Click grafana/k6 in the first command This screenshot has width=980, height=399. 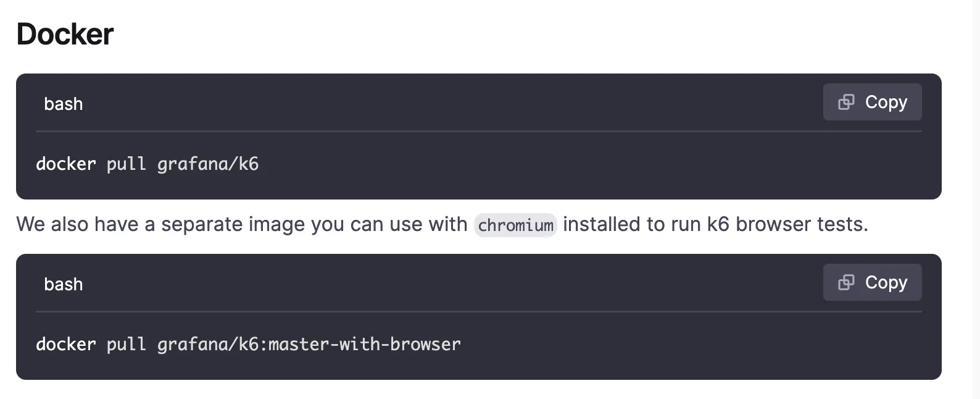point(208,164)
